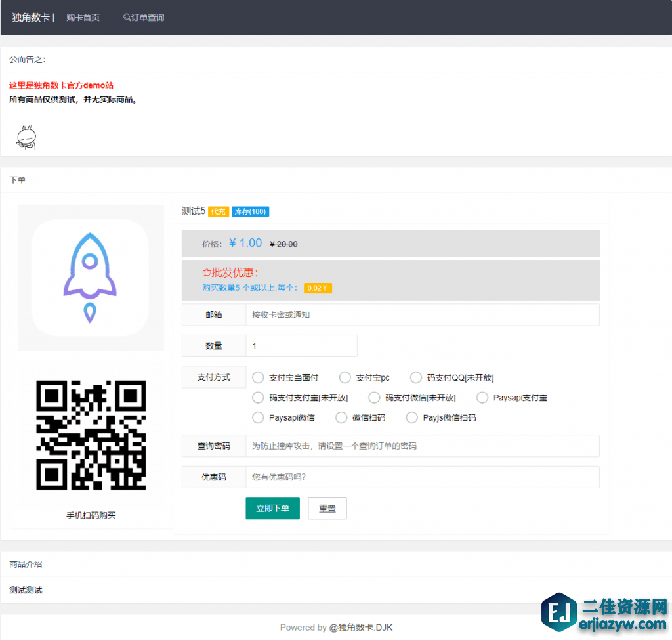Click the 0.02¥ wholesale price badge

318,288
